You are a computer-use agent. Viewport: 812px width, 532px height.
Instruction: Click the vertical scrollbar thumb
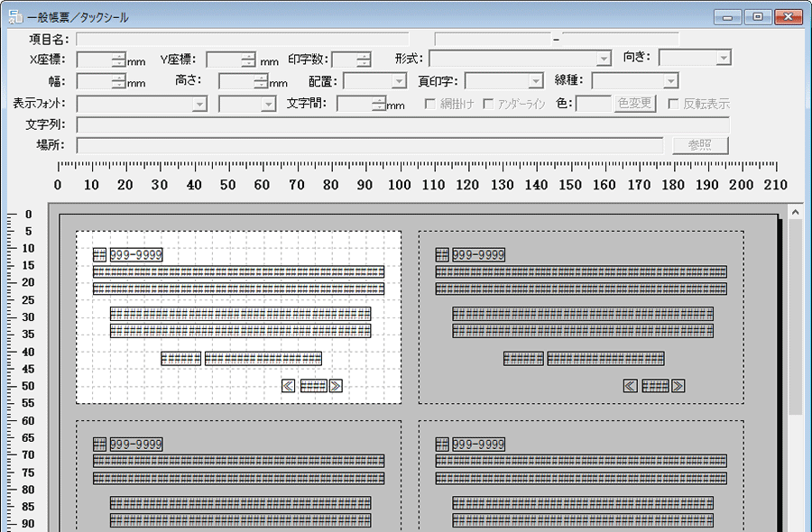tap(795, 316)
